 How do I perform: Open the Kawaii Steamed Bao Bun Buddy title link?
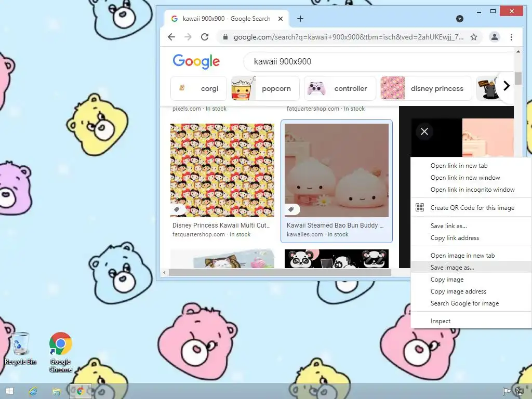point(335,225)
